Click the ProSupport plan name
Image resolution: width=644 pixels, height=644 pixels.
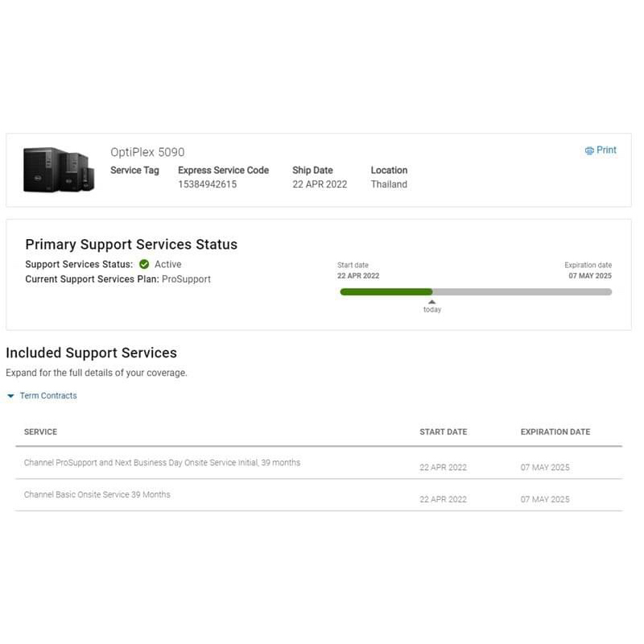tap(186, 279)
